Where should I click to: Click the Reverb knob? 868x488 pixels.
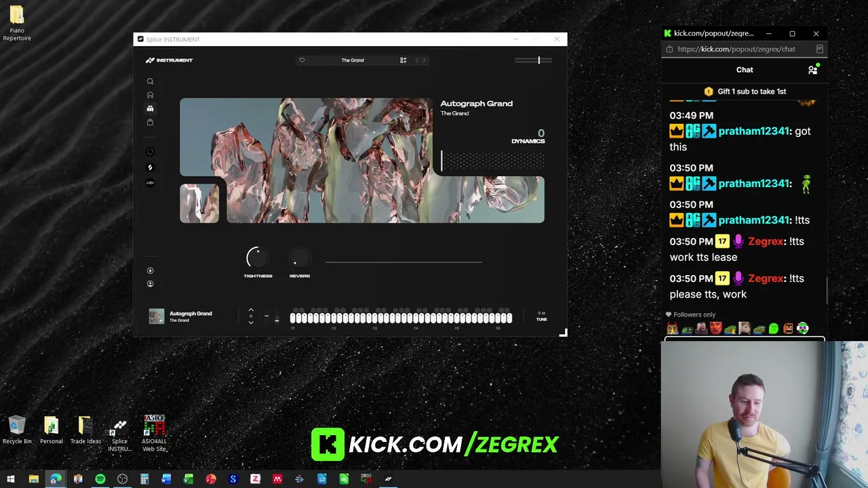point(299,258)
